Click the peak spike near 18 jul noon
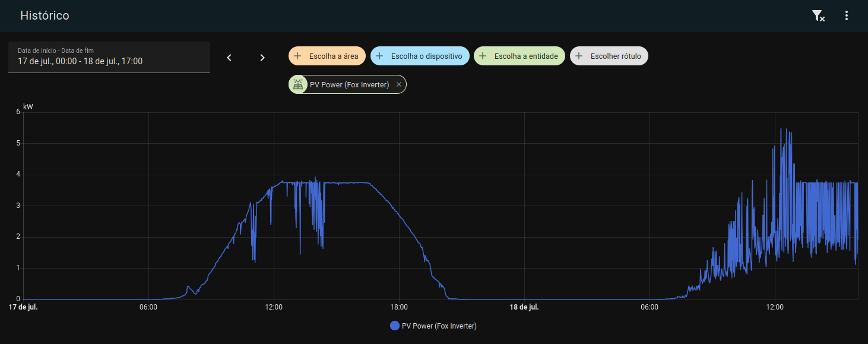Image resolution: width=868 pixels, height=344 pixels. 781,129
